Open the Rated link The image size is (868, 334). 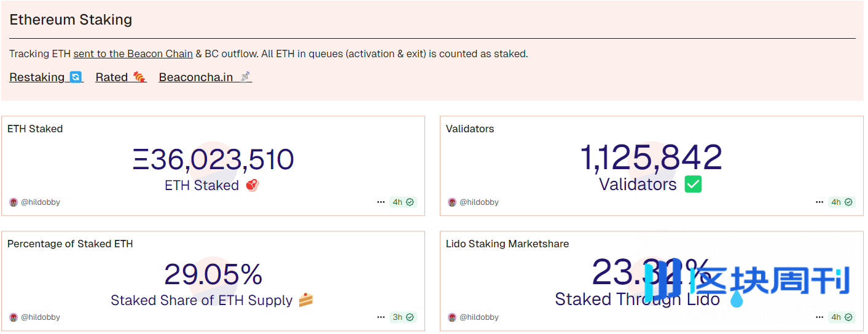point(121,77)
